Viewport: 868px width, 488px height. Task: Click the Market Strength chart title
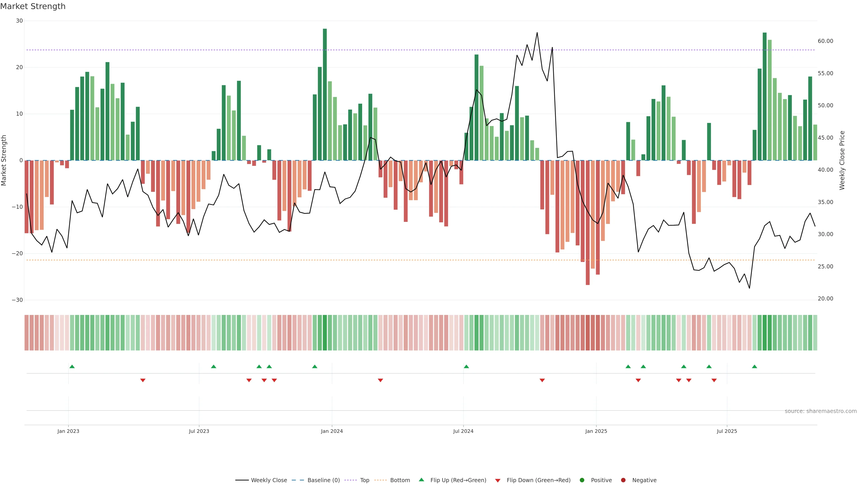33,6
